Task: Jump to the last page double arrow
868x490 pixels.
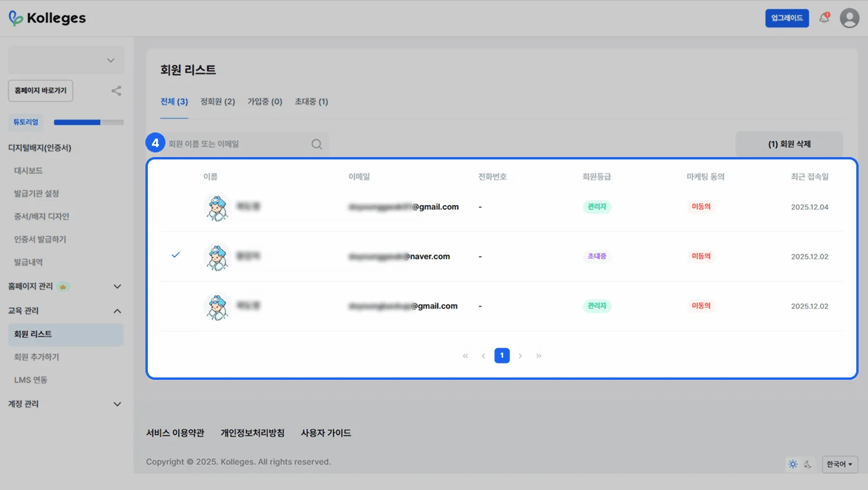Action: pos(538,356)
